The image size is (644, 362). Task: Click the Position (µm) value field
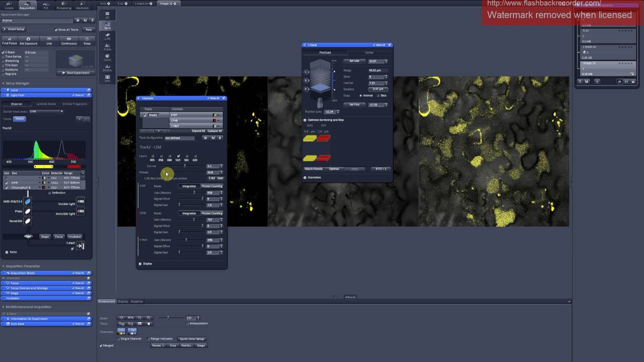pos(329,112)
